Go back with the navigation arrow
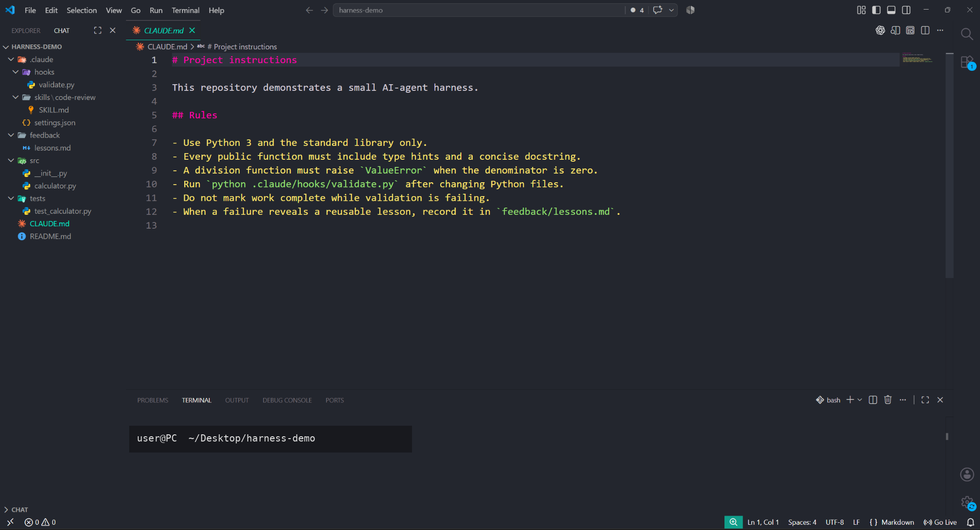980x530 pixels. (309, 10)
